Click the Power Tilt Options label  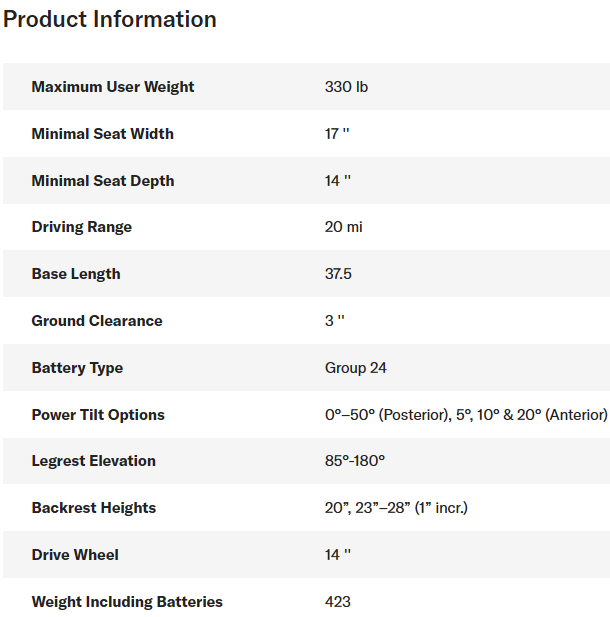[x=98, y=415]
